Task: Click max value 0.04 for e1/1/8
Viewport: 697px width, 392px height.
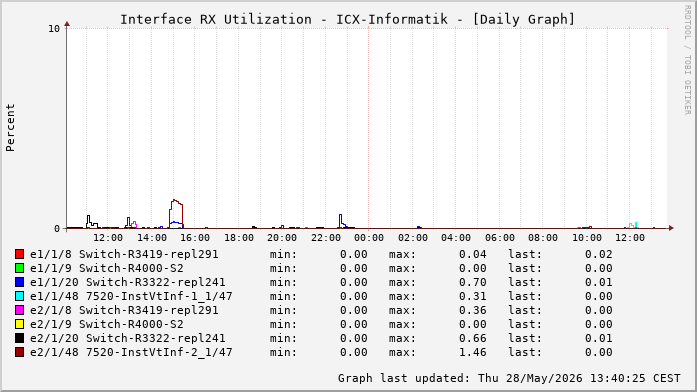Action: tap(473, 254)
